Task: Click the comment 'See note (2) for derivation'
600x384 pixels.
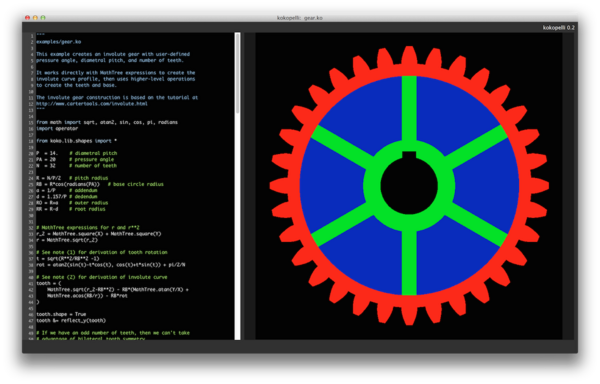Action: 102,277
